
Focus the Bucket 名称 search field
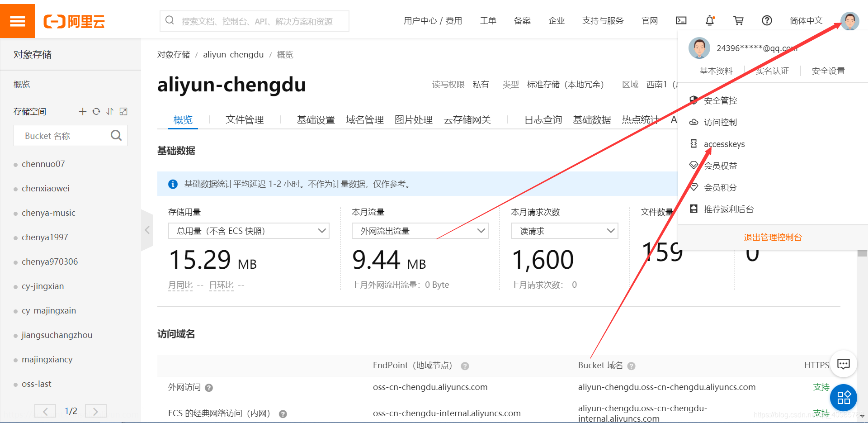click(71, 135)
